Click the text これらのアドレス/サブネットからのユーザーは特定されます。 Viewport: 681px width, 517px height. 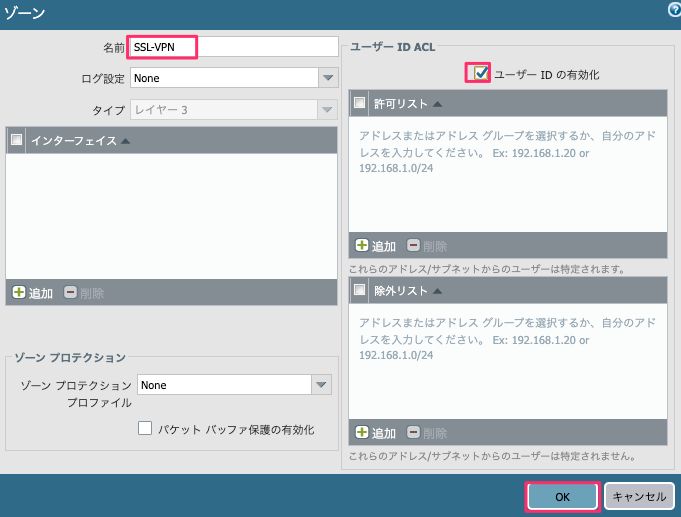tap(487, 269)
